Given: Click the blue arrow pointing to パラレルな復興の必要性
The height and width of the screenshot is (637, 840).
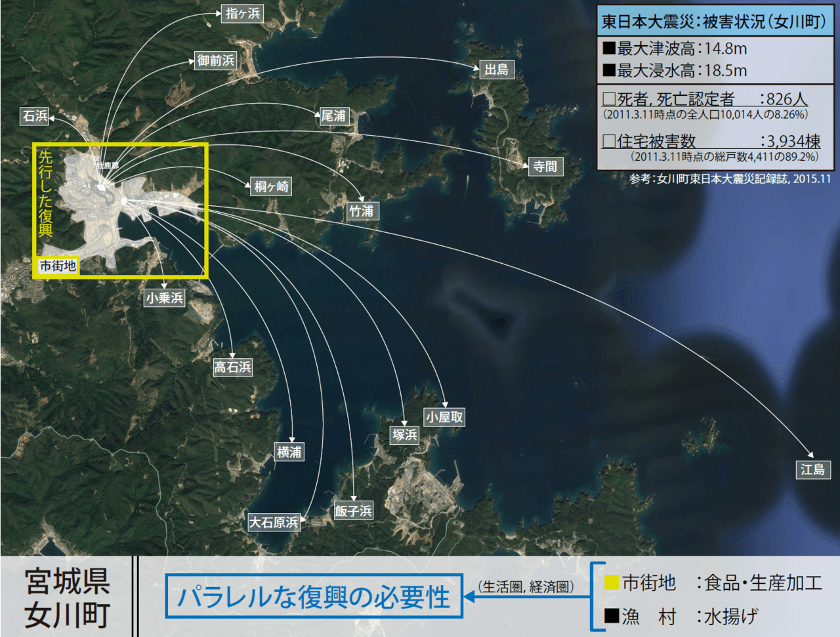Looking at the screenshot, I should coord(470,596).
